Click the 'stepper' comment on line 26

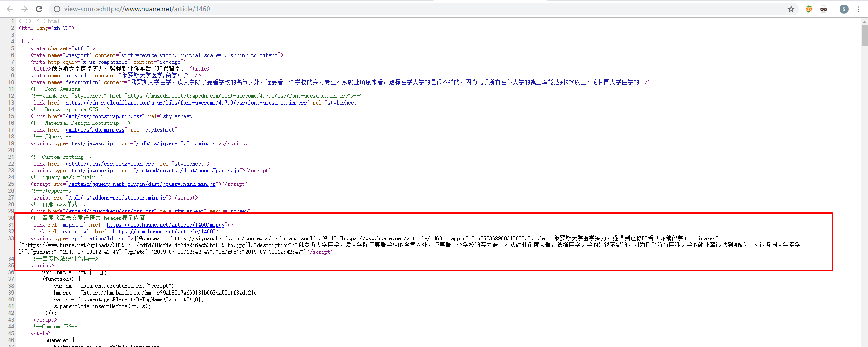51,191
